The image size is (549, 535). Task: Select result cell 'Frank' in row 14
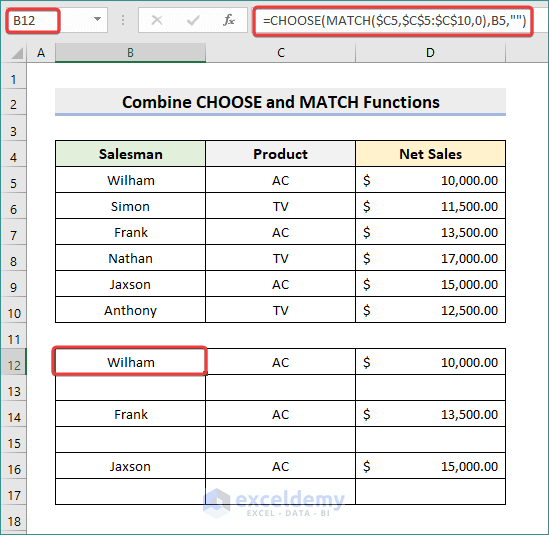pyautogui.click(x=130, y=414)
